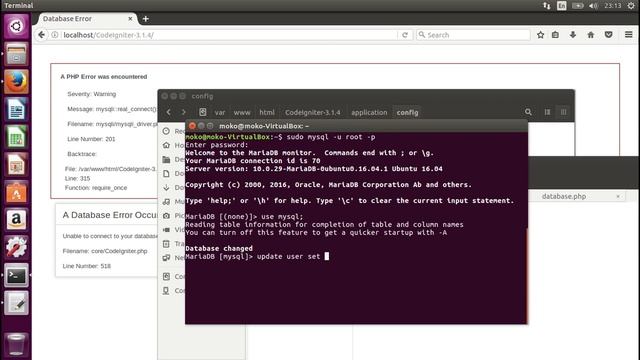
Task: Open System Settings from the launcher
Action: coord(16,248)
